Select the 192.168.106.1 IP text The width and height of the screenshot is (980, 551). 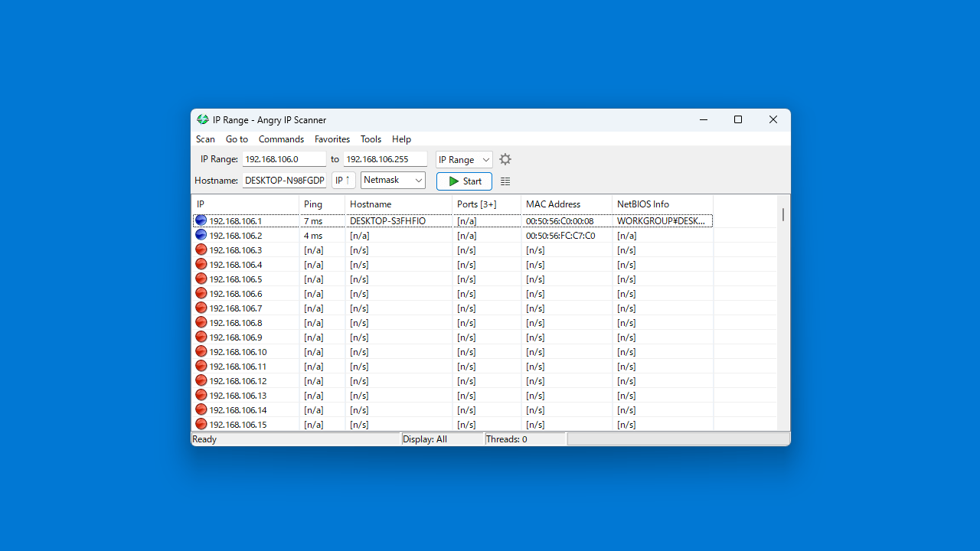pos(235,221)
